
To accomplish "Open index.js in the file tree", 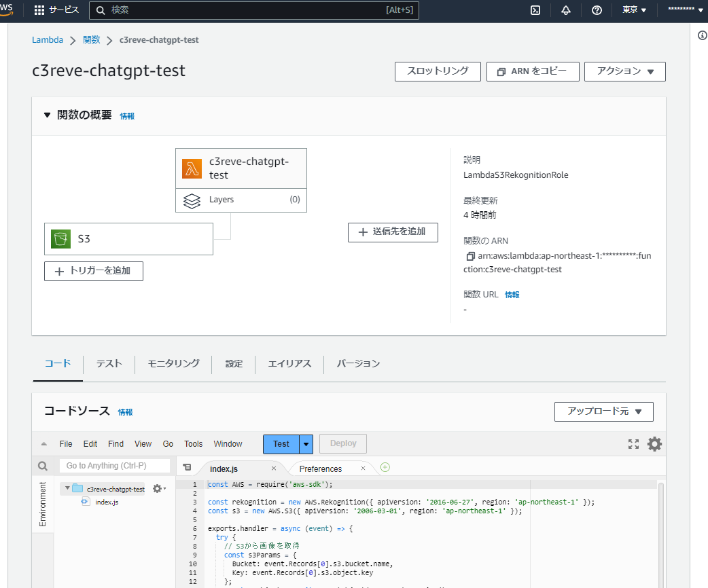I will pyautogui.click(x=107, y=502).
